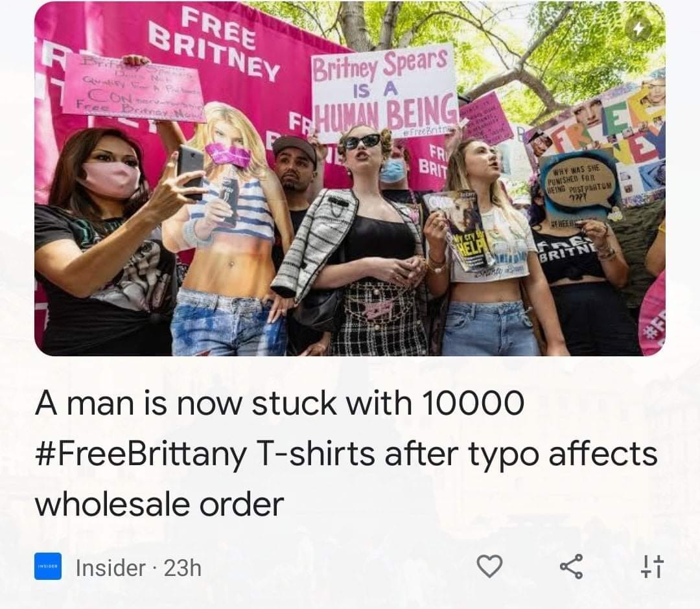Click the words wholesale order in headline

click(x=159, y=505)
